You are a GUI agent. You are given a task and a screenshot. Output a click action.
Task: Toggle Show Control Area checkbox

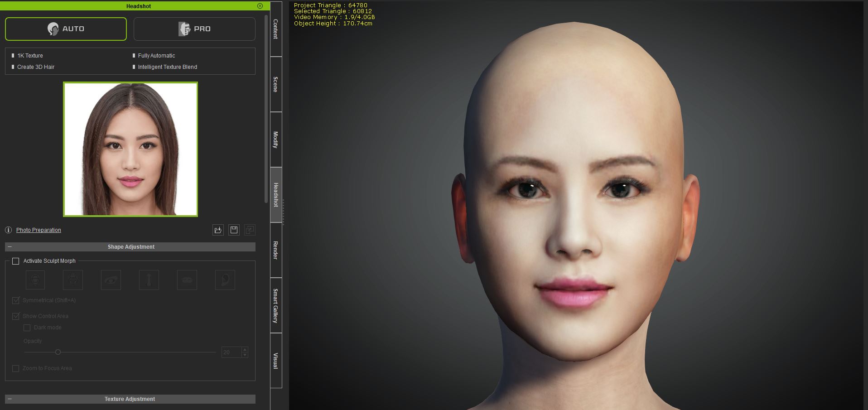[x=16, y=316]
